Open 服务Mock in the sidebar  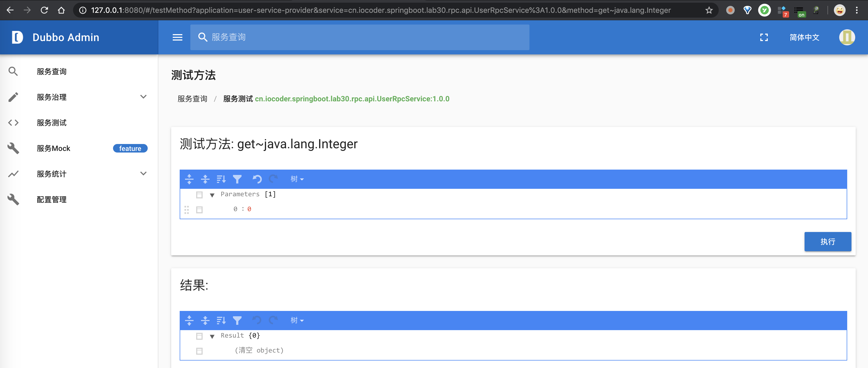(x=54, y=148)
